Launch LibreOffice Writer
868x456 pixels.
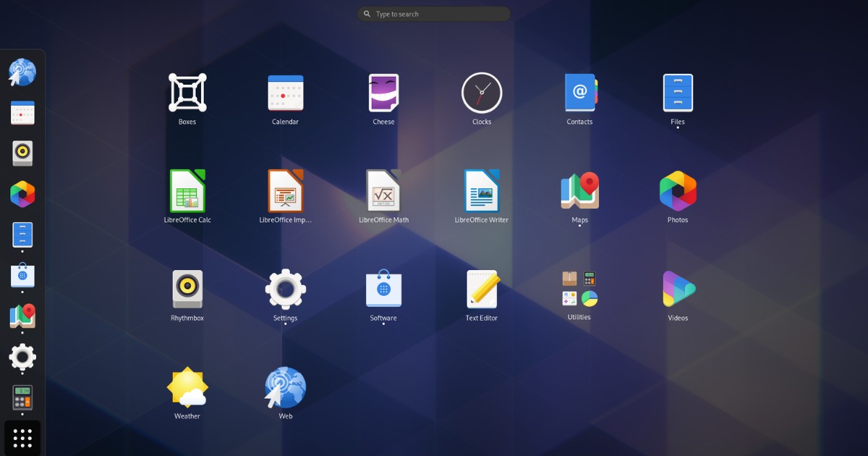click(x=482, y=191)
